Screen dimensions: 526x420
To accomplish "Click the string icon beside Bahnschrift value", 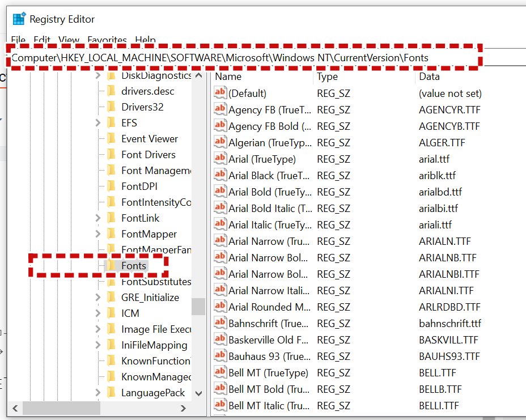I will (220, 323).
